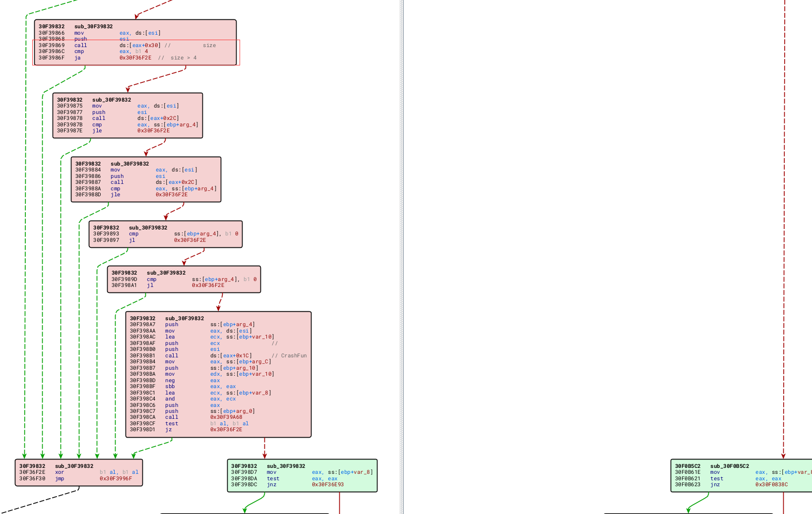Click the jl instruction at 30F398A1
Viewport: 812px width, 514px height.
168,286
